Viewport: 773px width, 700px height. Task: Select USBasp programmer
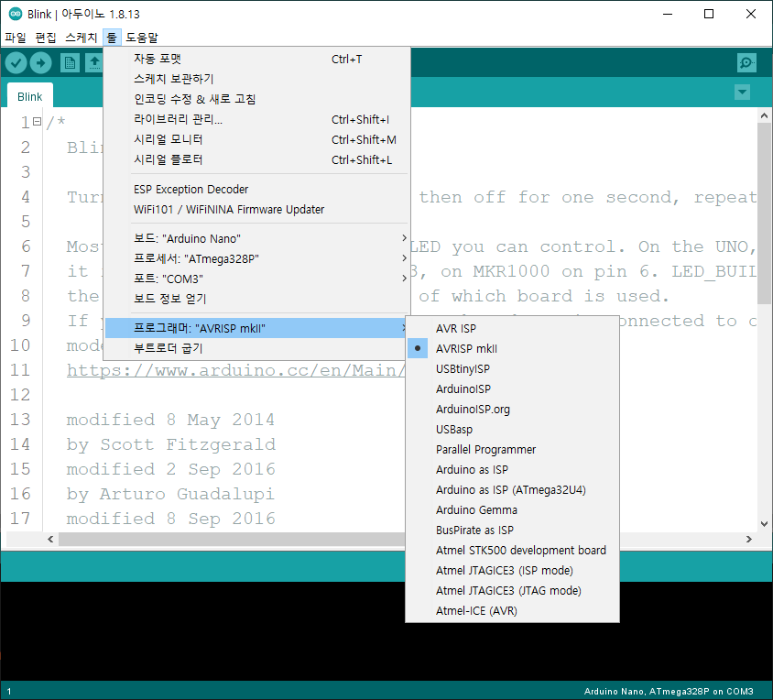coord(512,430)
